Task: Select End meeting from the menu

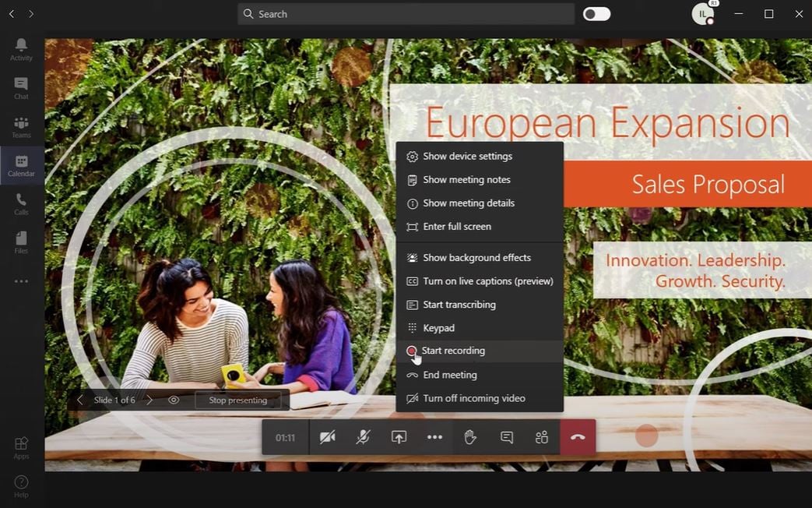Action: click(480, 375)
